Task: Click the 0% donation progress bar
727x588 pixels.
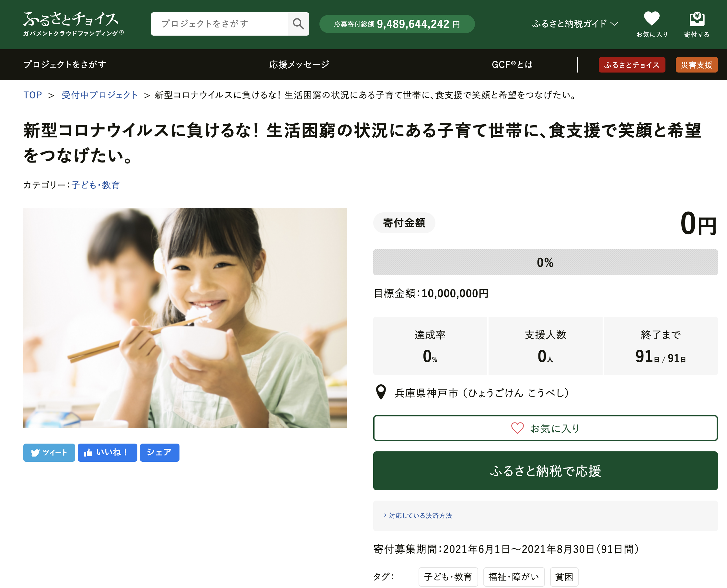Action: point(545,262)
